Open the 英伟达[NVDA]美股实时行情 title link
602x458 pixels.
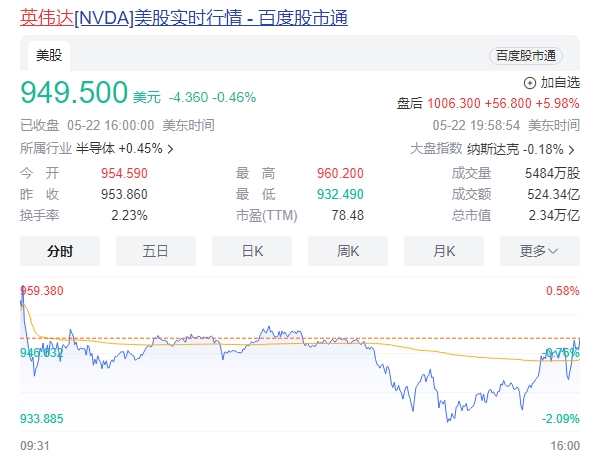tap(184, 18)
